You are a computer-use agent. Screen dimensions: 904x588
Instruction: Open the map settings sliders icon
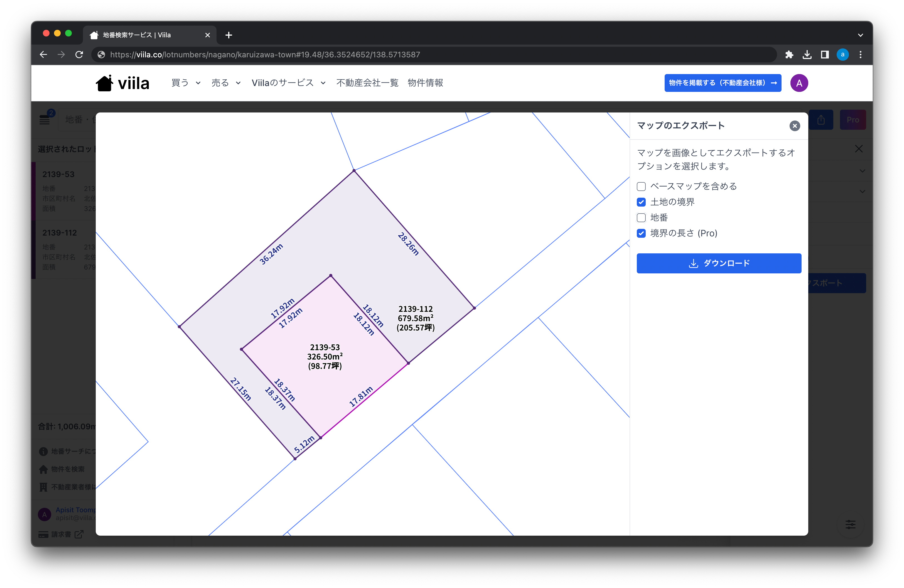(850, 525)
